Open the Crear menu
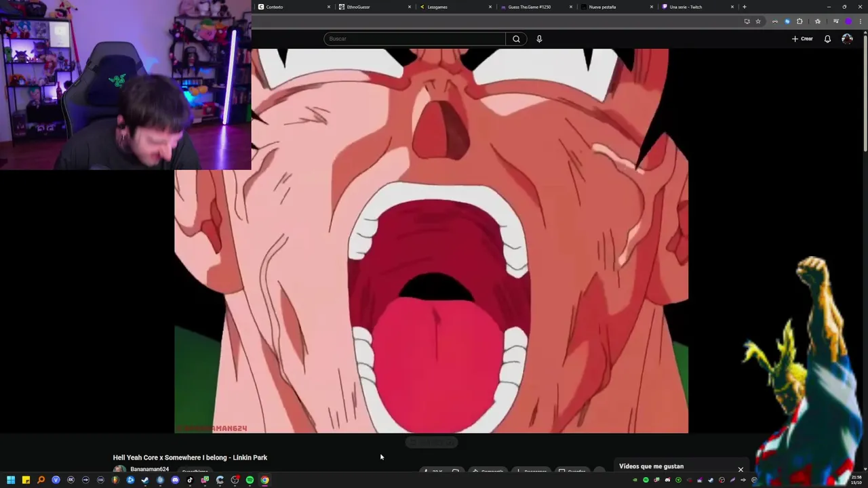868x488 pixels. pyautogui.click(x=802, y=39)
